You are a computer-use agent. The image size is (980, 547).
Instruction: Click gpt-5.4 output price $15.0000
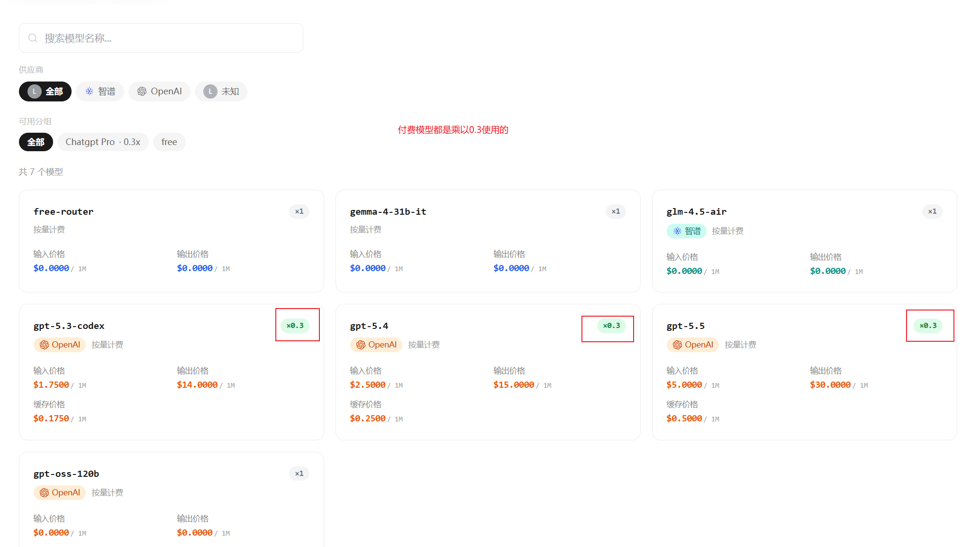pos(514,385)
